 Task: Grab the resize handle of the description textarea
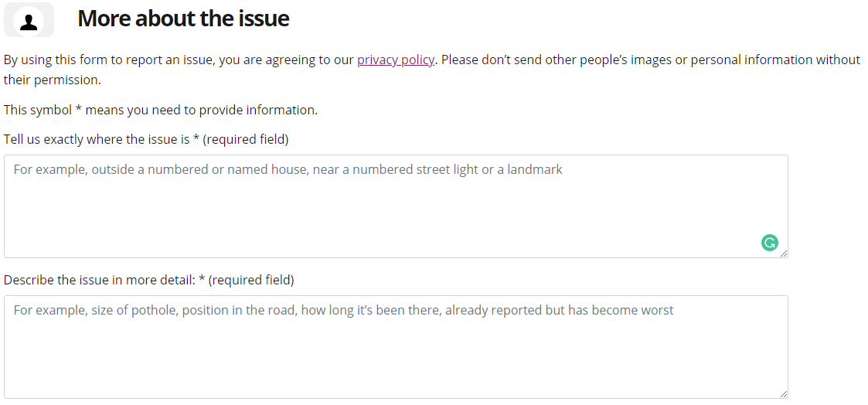click(x=783, y=394)
